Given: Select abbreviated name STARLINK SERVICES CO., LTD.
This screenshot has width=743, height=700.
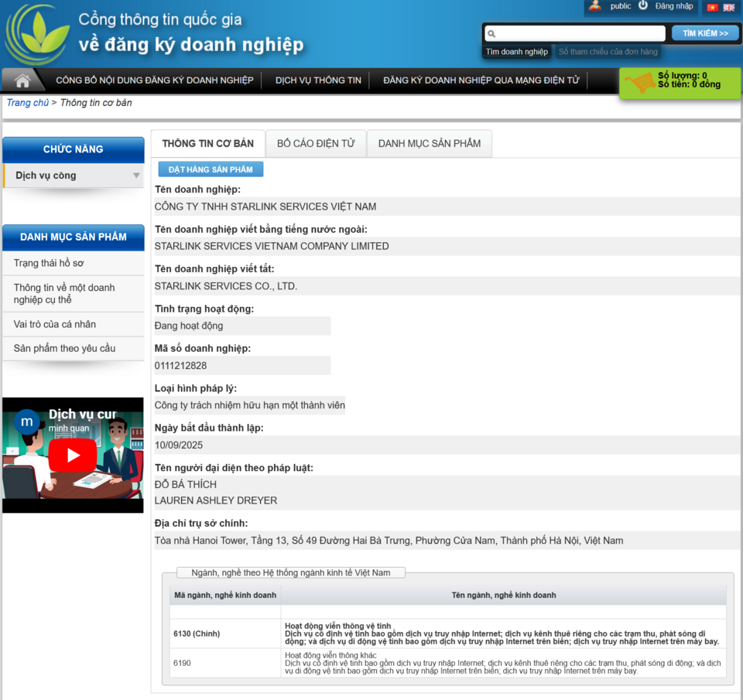Looking at the screenshot, I should click(x=225, y=286).
